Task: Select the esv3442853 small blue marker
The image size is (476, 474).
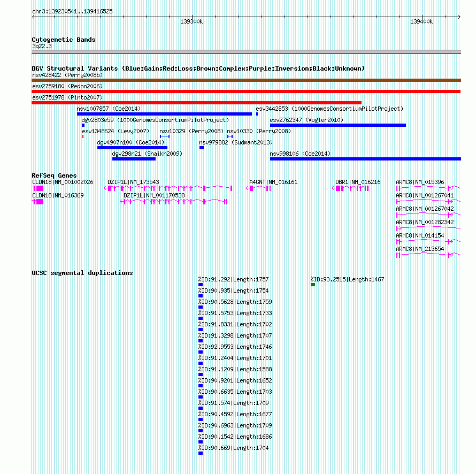Action: pyautogui.click(x=257, y=114)
